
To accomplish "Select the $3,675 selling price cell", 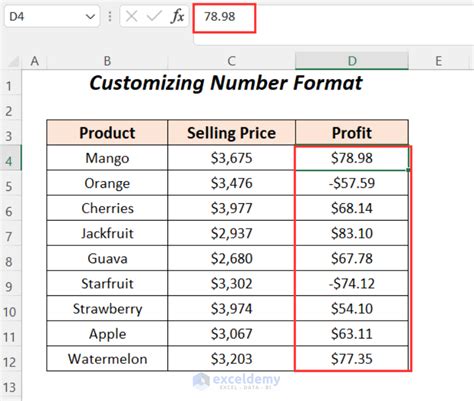I will (x=231, y=158).
